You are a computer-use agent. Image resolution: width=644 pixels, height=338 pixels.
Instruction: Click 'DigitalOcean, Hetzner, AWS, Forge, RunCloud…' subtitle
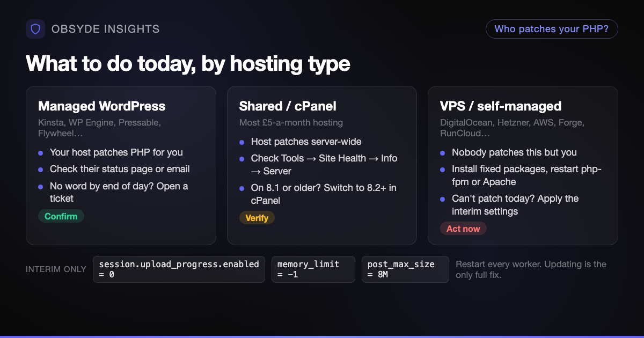512,128
